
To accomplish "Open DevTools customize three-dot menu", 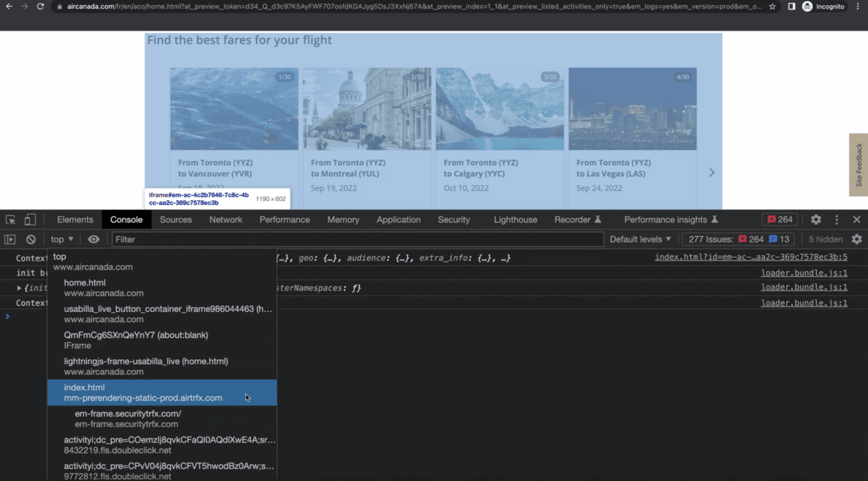I will (836, 220).
